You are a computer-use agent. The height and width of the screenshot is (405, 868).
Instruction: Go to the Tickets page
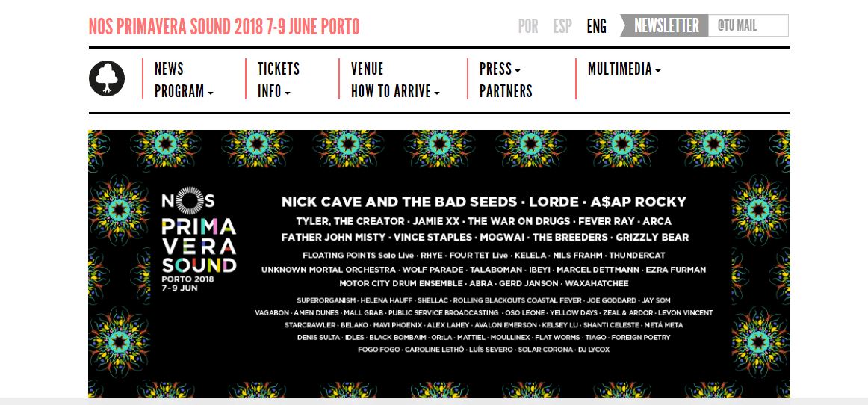[x=279, y=69]
